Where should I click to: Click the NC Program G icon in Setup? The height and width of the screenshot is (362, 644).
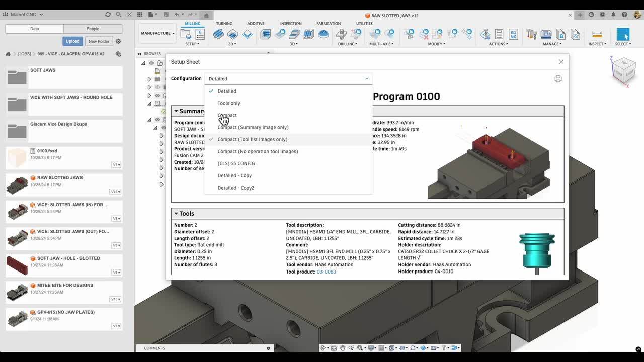pos(200,34)
